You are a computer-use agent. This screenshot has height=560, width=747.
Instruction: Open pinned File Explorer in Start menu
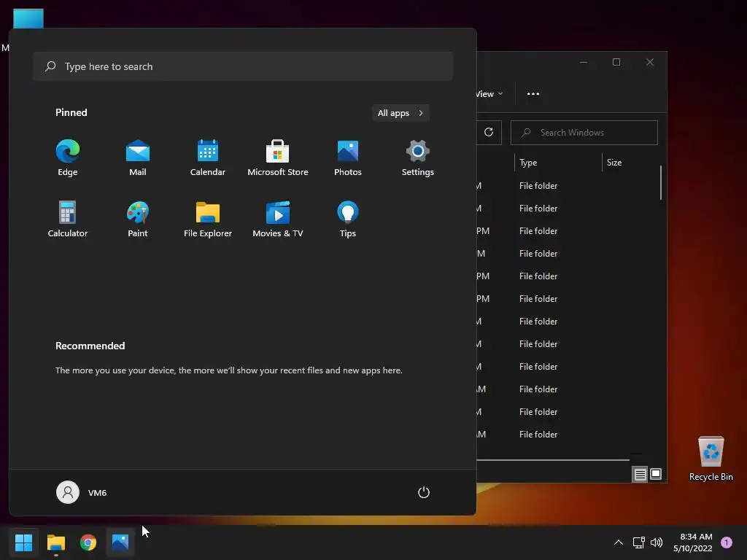coord(208,219)
